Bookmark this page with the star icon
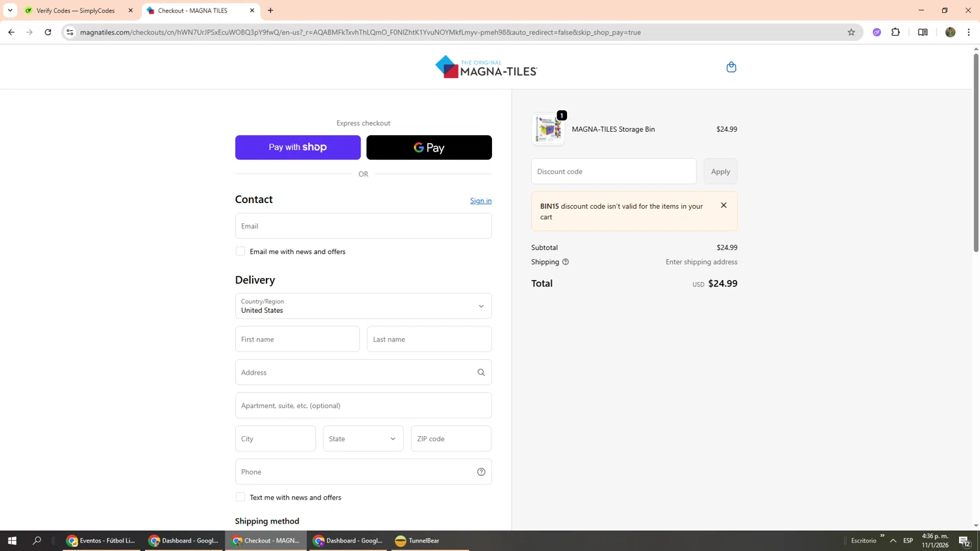This screenshot has width=980, height=551. point(851,32)
